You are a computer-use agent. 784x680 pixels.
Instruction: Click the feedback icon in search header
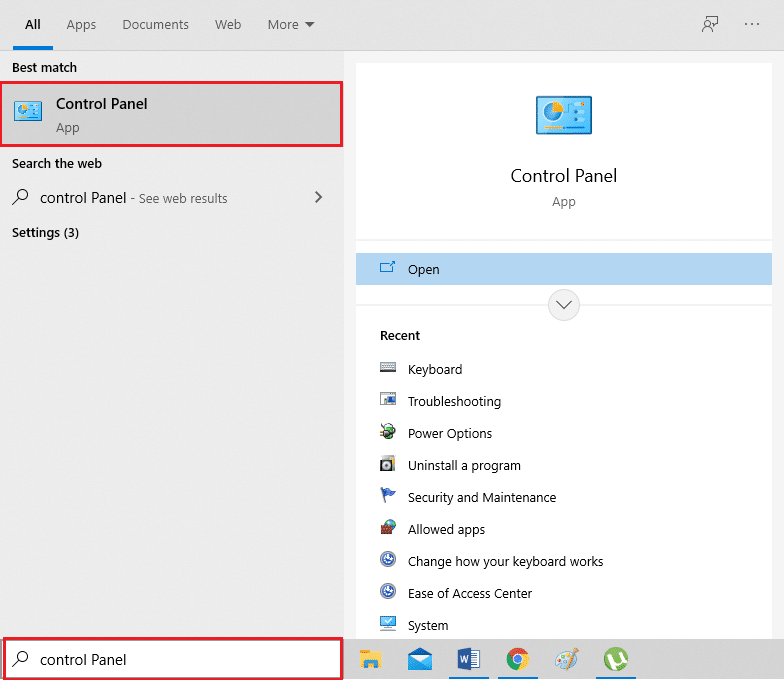(x=710, y=24)
